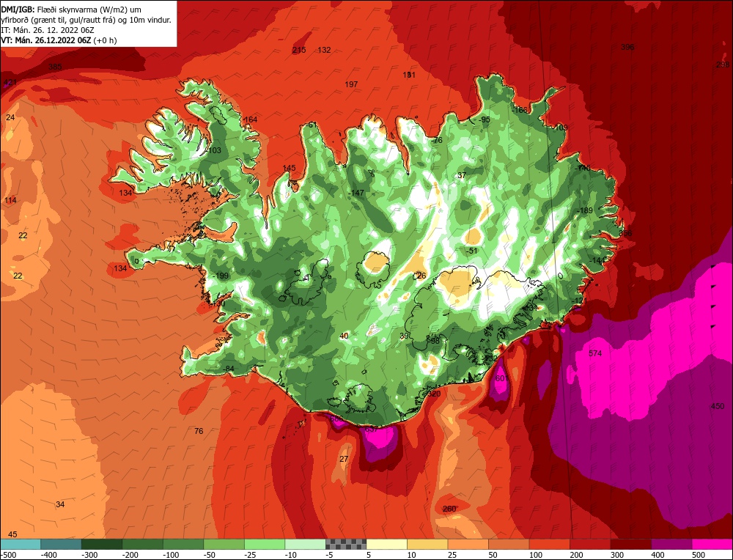This screenshot has width=733, height=560.
Task: Click the '-500' legend scale label
Action: point(8,555)
